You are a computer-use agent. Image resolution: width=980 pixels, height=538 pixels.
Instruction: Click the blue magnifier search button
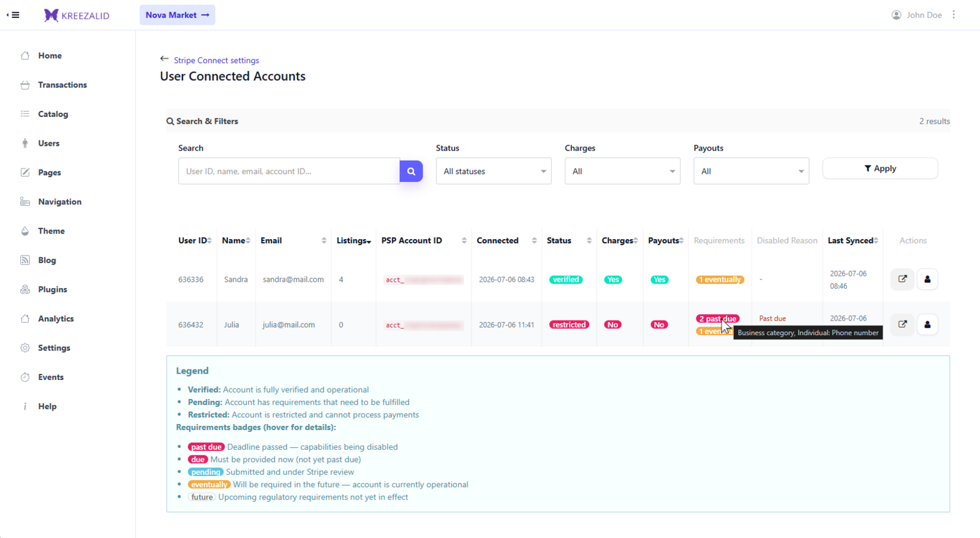[411, 171]
